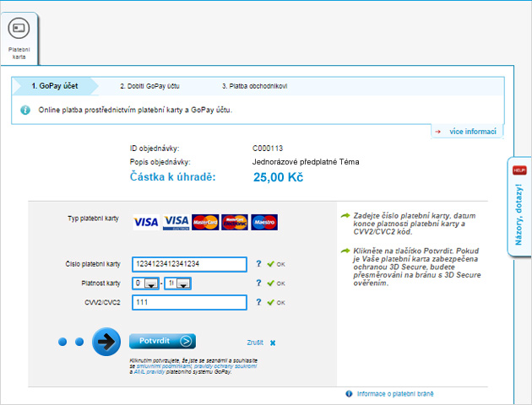The height and width of the screenshot is (405, 532).
Task: Expand the card expiry year dropdown
Action: (x=178, y=283)
